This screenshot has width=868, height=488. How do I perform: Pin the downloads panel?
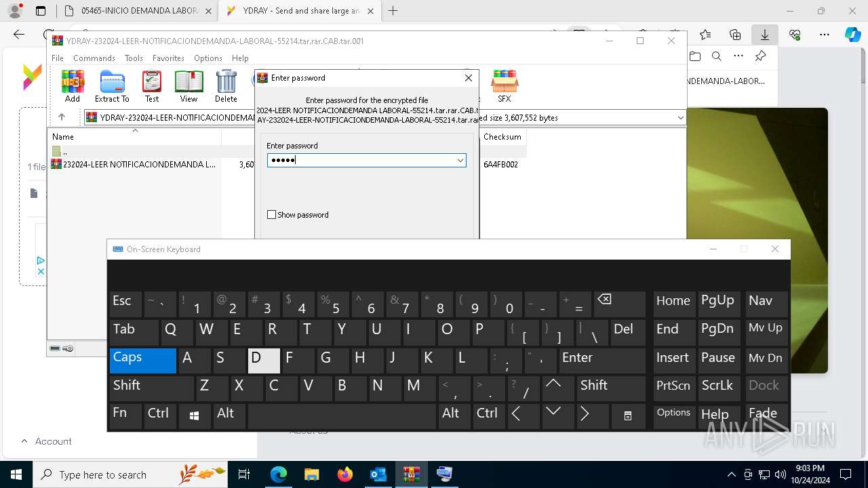(760, 56)
